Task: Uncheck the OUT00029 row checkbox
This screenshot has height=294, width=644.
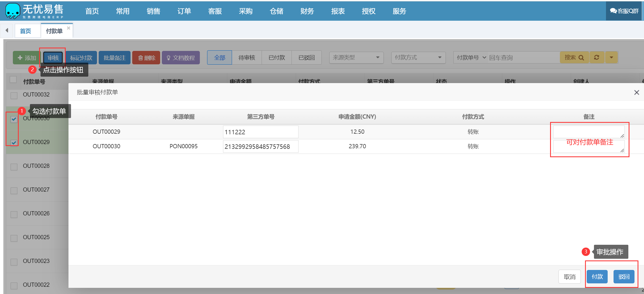Action: [14, 143]
